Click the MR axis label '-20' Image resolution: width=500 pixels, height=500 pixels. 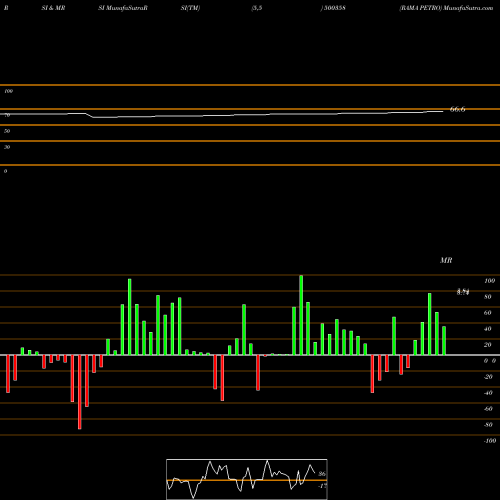(x=488, y=377)
